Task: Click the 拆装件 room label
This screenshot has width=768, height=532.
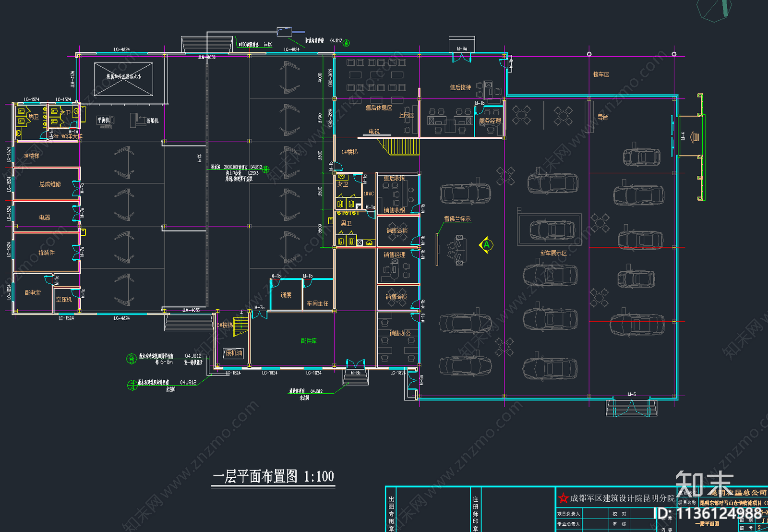Action: [47, 253]
